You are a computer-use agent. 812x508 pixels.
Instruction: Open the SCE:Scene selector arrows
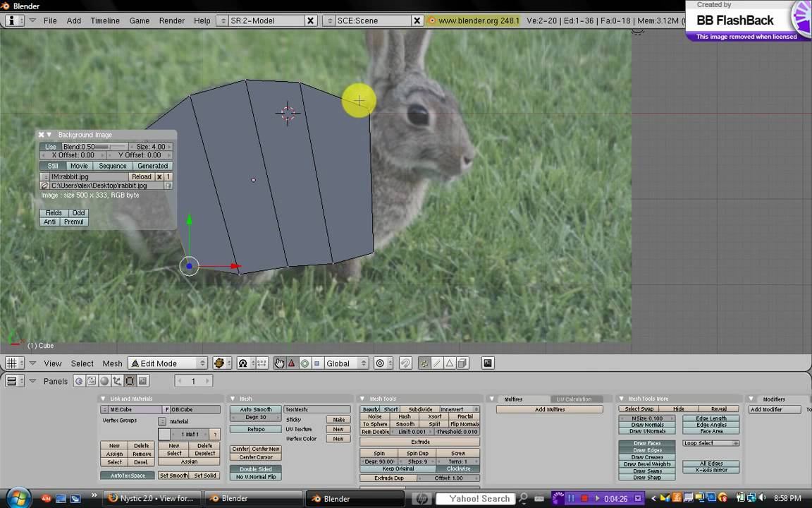[330, 20]
